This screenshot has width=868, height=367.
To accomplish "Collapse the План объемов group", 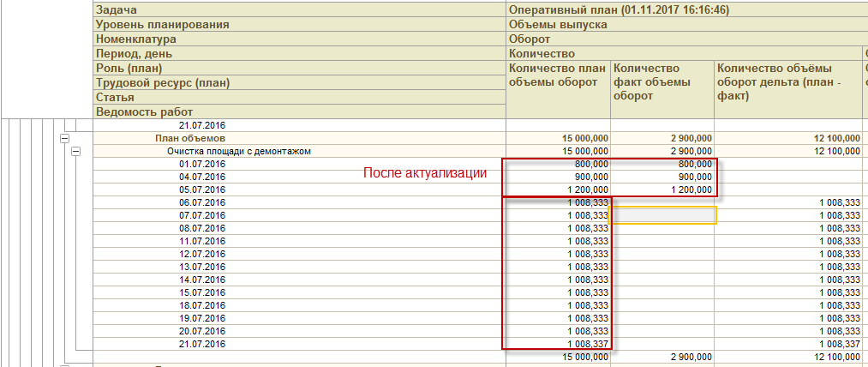I will (x=65, y=138).
